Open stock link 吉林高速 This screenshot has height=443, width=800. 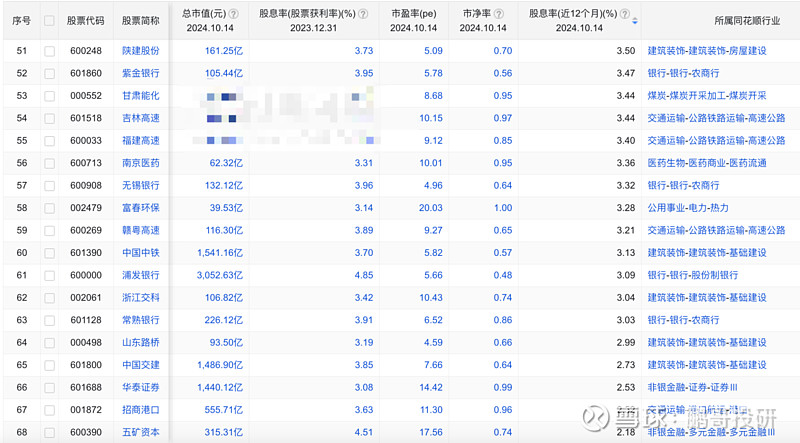(141, 118)
